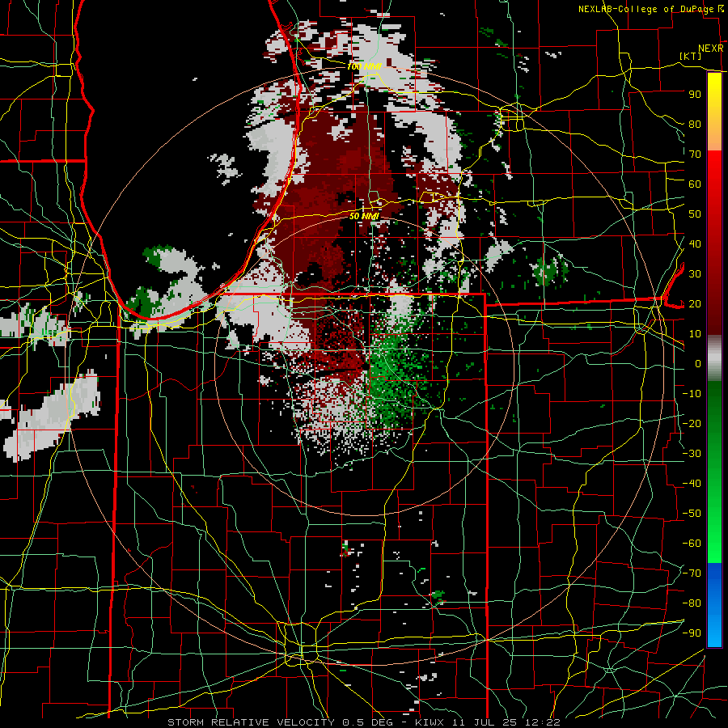Viewport: 728px width, 728px height.
Task: Click the 20 value on the velocity scale
Action: (x=695, y=304)
